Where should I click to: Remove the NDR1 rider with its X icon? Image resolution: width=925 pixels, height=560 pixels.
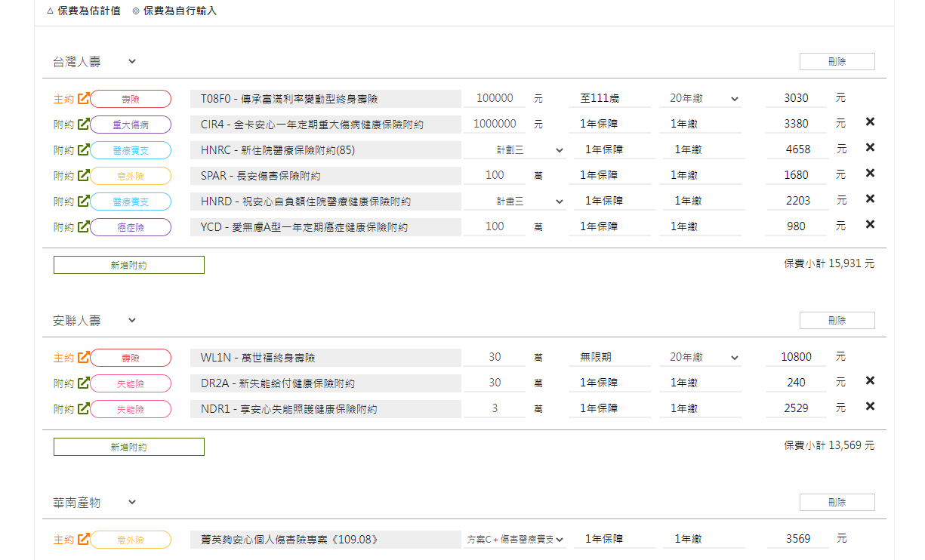coord(870,407)
